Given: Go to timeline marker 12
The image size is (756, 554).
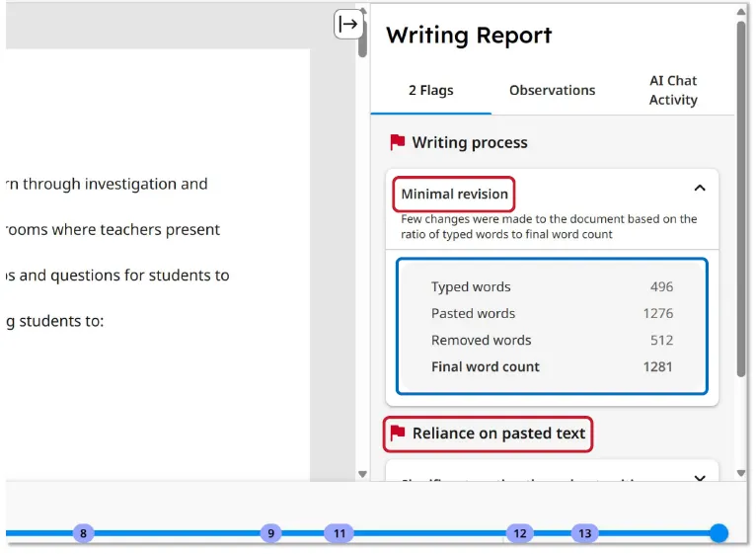Looking at the screenshot, I should point(520,533).
